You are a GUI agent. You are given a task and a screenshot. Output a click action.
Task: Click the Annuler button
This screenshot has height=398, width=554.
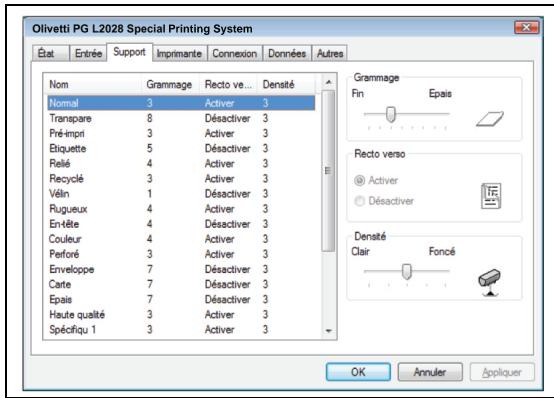coord(430,372)
